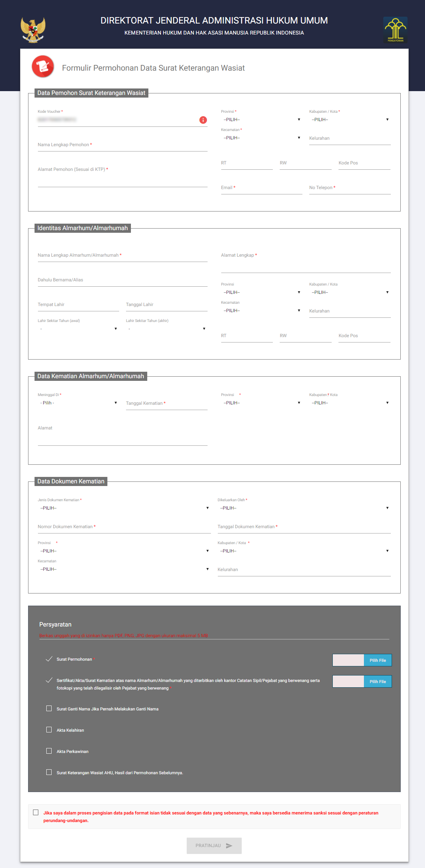Click the Garuda Pancasila emblem logo

(x=33, y=30)
